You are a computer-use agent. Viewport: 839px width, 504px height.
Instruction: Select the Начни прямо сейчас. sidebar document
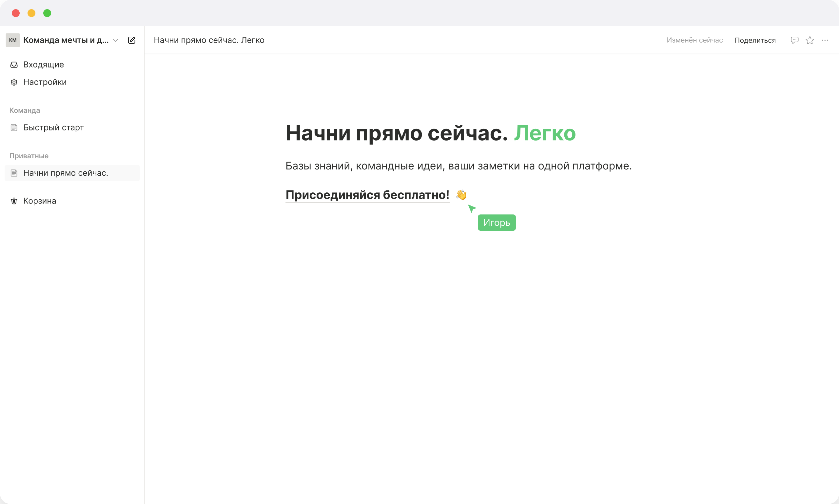(x=72, y=173)
